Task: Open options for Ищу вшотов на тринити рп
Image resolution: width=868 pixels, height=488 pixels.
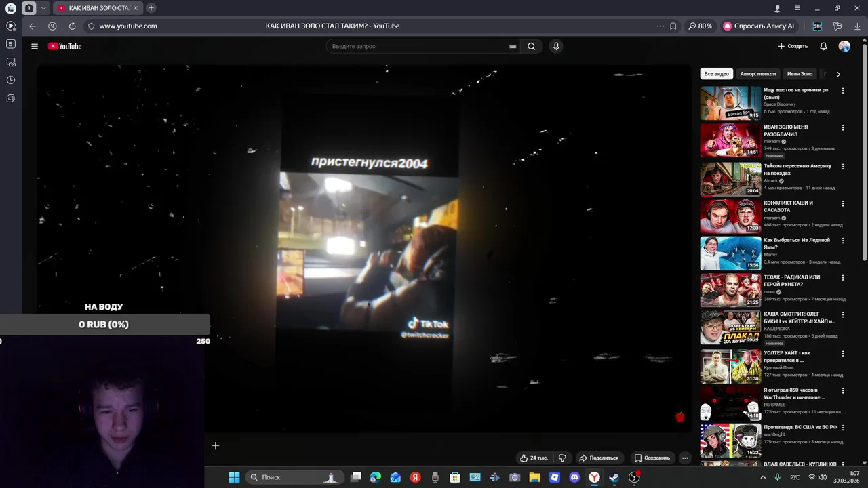Action: click(843, 90)
